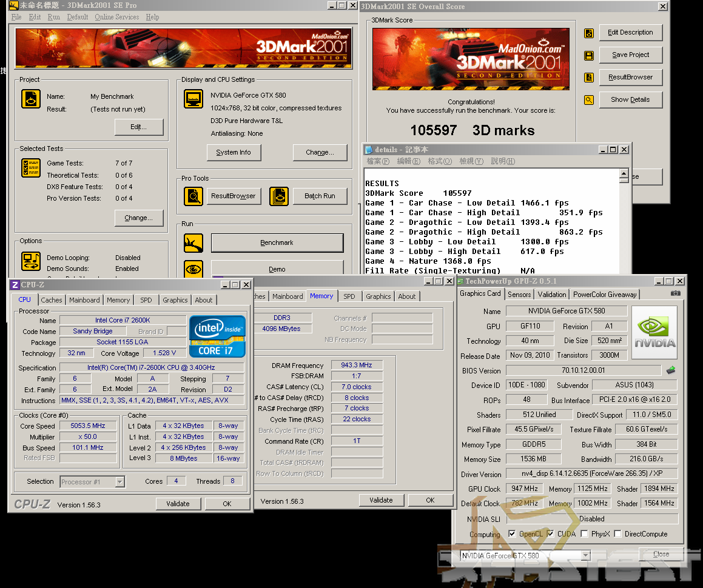Click Validate in the front CPU-Z window

tap(178, 504)
